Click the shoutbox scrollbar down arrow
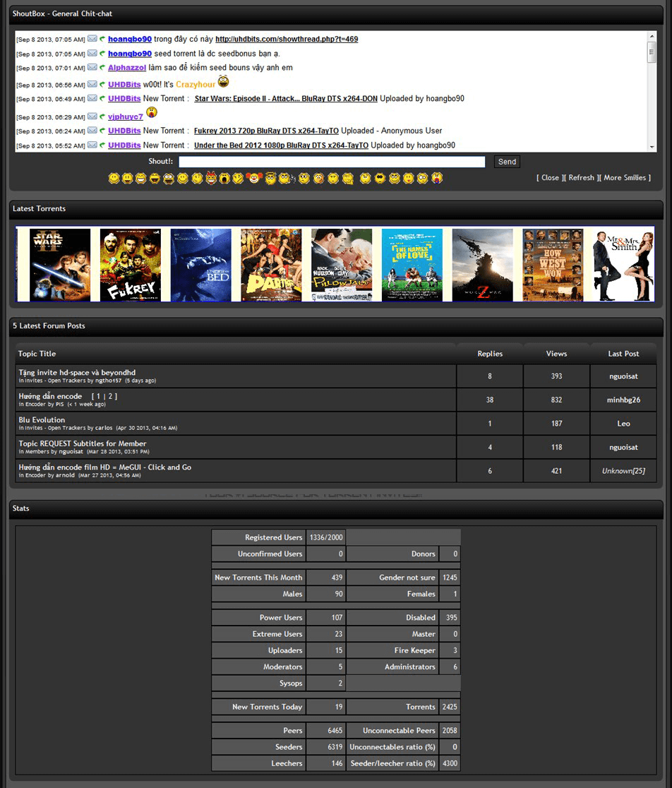 coord(652,148)
